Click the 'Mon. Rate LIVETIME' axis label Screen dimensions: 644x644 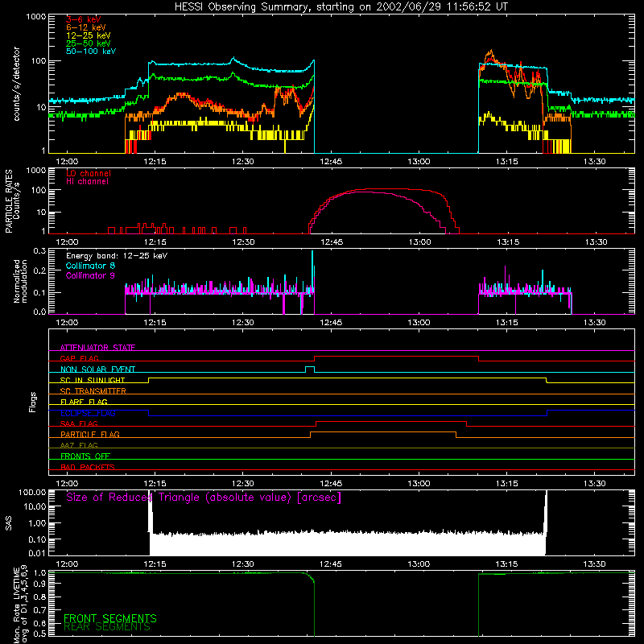point(16,605)
